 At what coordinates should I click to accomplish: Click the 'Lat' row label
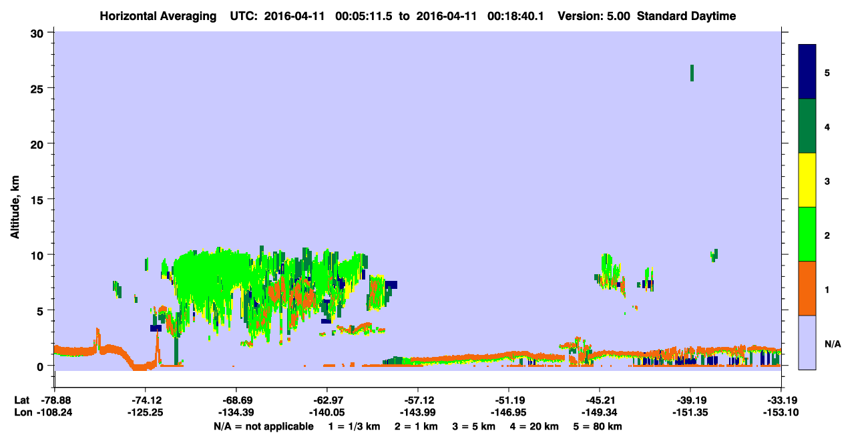point(22,400)
